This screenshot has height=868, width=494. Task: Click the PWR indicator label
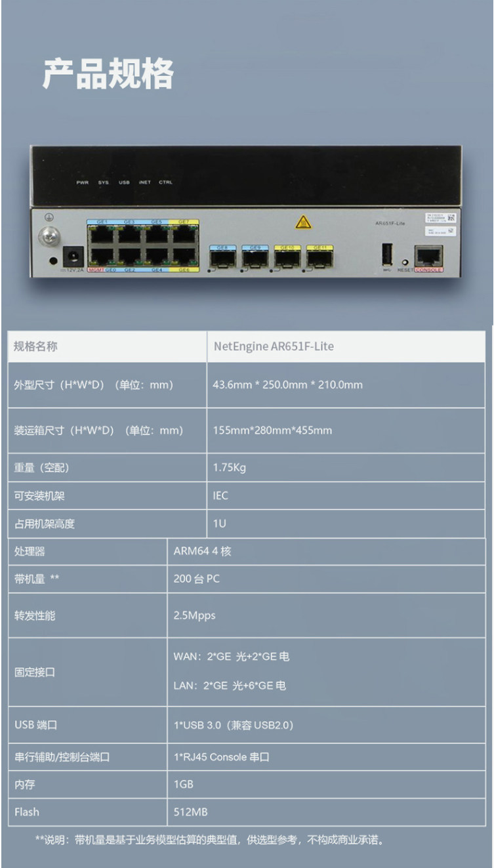(x=82, y=182)
